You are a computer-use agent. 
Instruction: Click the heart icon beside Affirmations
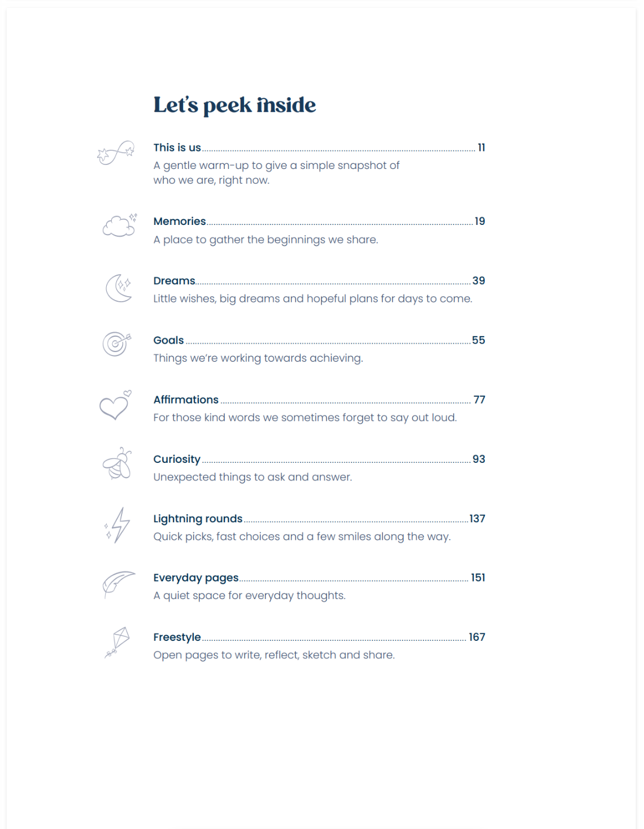(x=115, y=405)
